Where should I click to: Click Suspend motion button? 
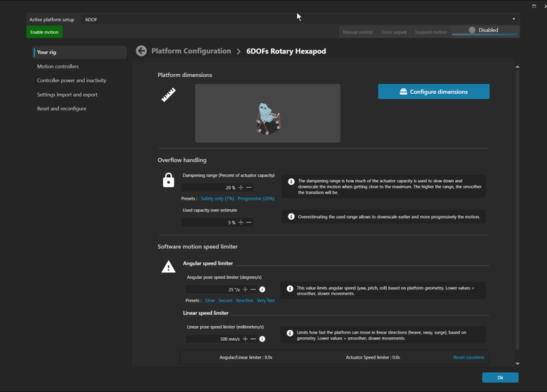click(431, 32)
